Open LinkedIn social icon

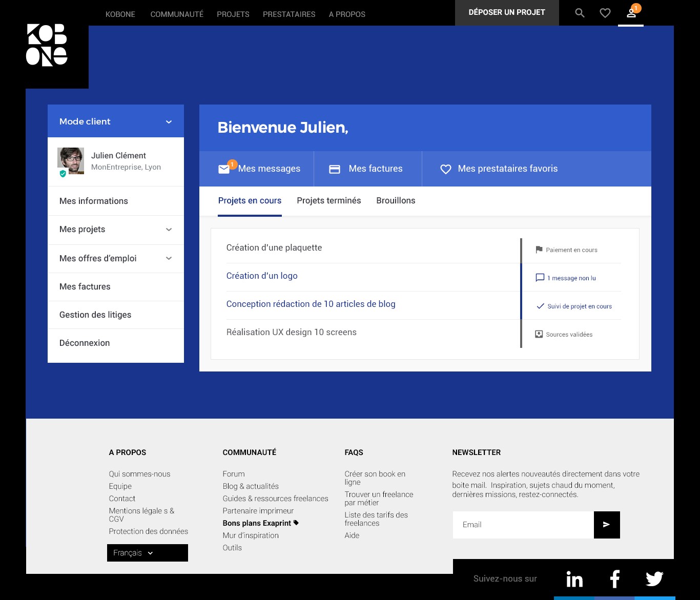click(x=574, y=579)
